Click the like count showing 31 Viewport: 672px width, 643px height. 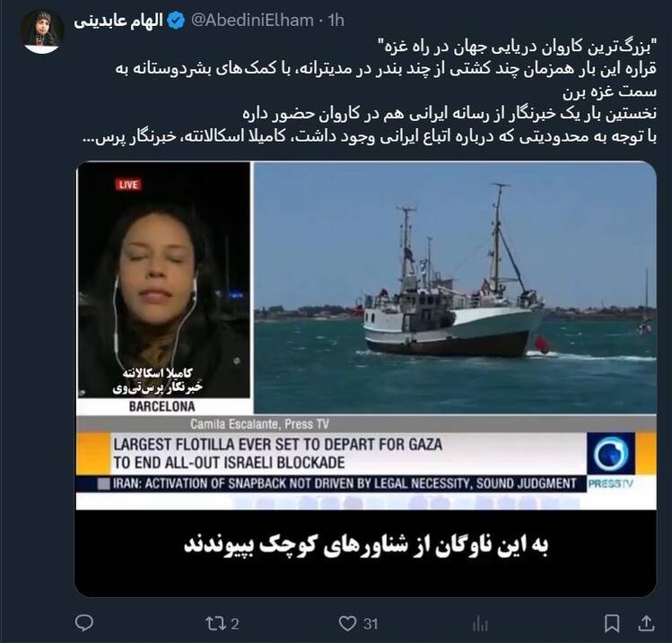(371, 624)
